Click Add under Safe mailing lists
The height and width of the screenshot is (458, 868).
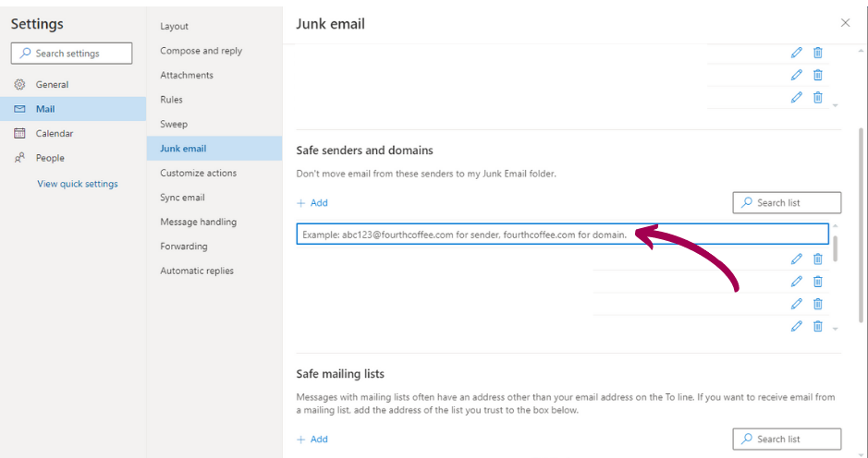pos(312,440)
